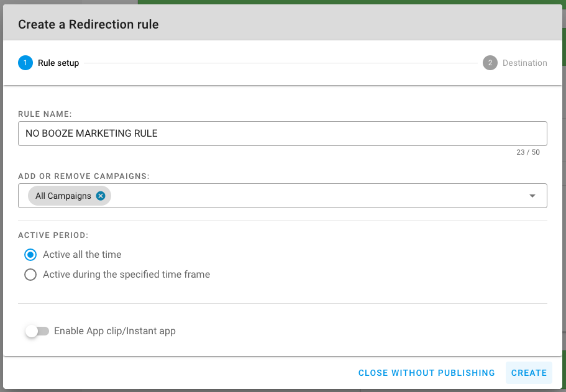Remove the All Campaigns chip via its X icon
Image resolution: width=566 pixels, height=392 pixels.
click(101, 196)
